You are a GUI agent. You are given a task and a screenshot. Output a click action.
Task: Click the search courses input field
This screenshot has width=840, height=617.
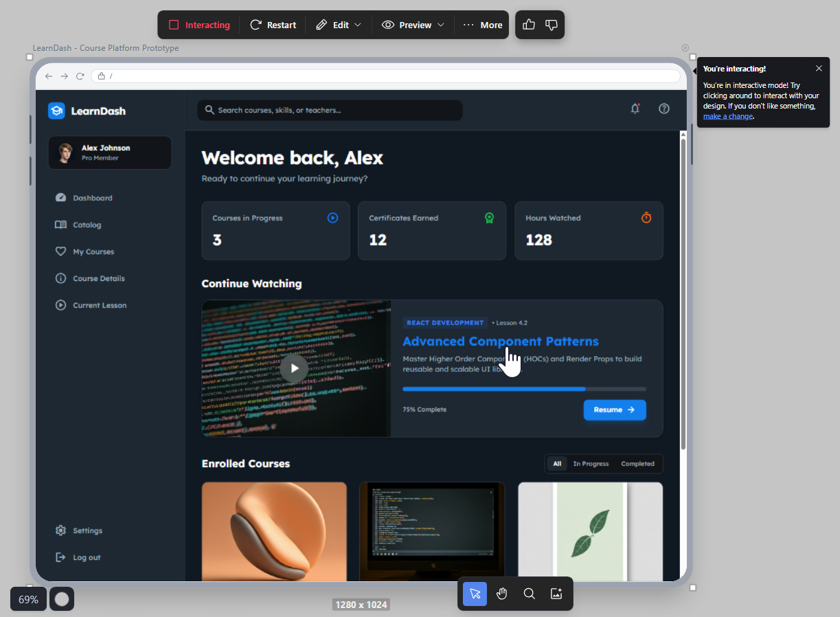pos(330,110)
